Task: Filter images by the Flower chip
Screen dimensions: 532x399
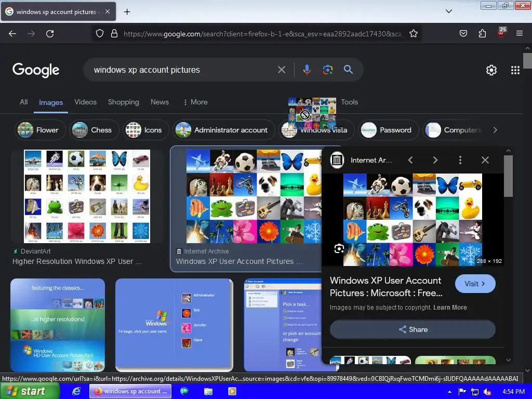Action: pyautogui.click(x=40, y=130)
